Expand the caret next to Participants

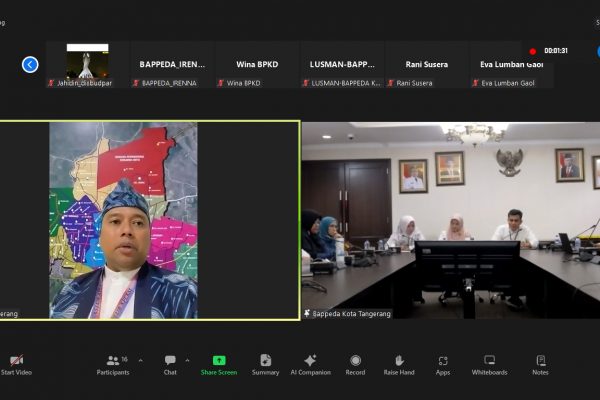(x=140, y=360)
